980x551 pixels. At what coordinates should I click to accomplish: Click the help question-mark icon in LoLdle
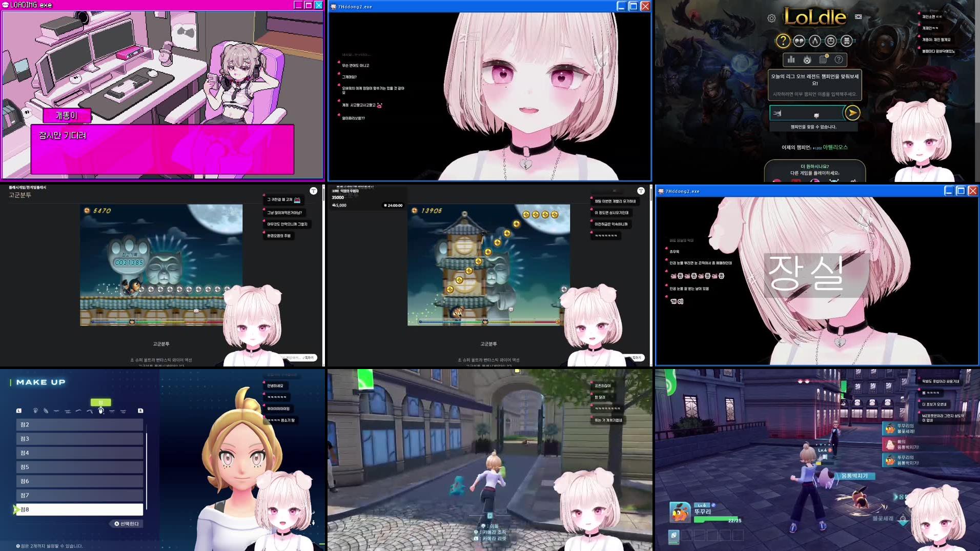point(839,60)
